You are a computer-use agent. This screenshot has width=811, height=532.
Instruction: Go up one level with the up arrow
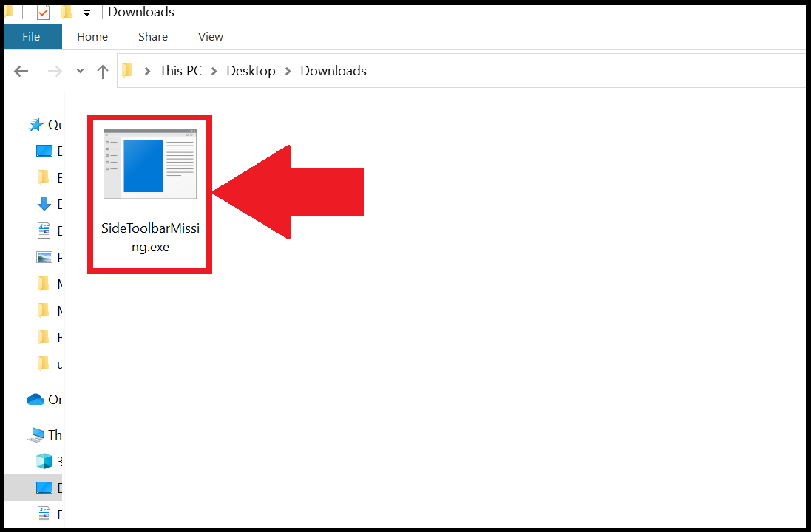point(102,71)
